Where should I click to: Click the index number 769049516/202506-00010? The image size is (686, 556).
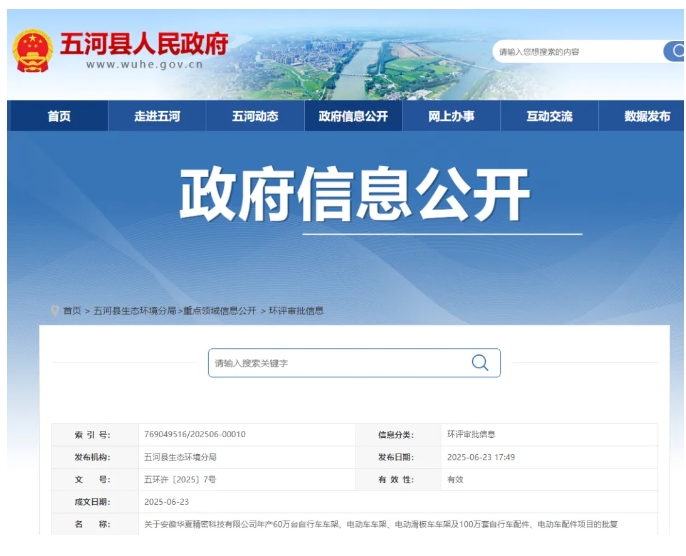click(195, 434)
